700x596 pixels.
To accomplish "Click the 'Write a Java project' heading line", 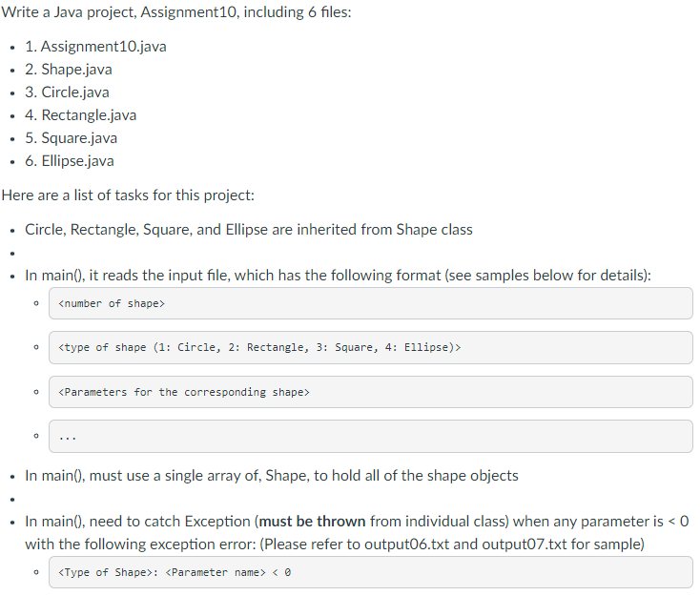I will 176,12.
